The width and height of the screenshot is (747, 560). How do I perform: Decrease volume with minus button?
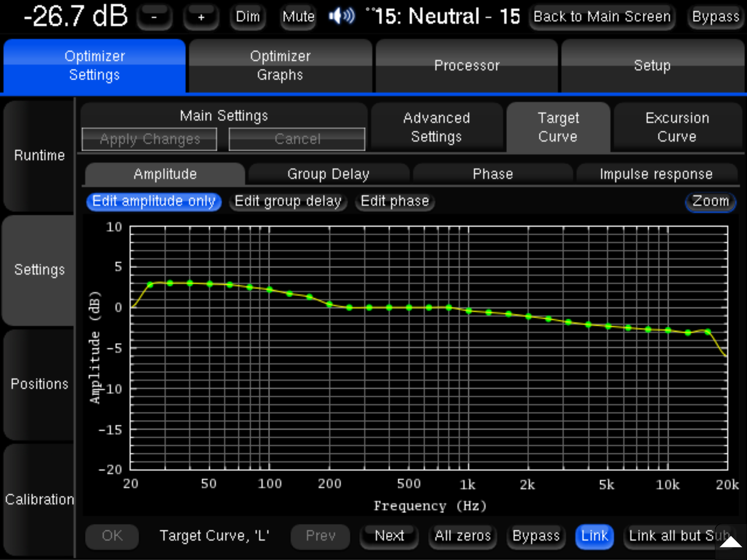(154, 17)
